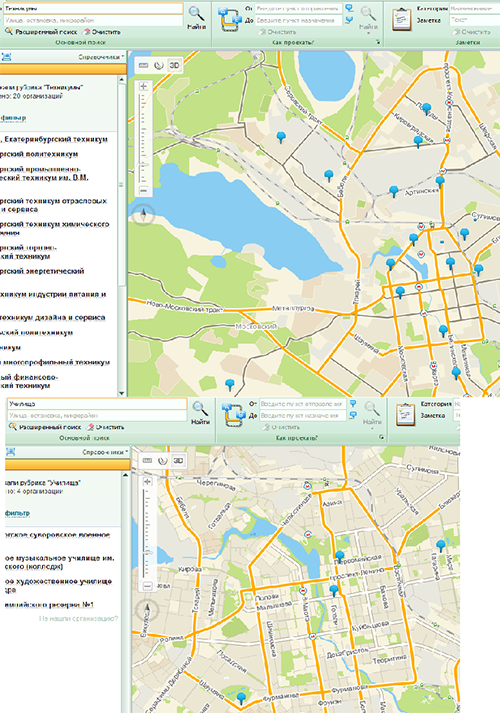
Task: Open the фильтр link in the Техникумы results
Action: point(13,118)
